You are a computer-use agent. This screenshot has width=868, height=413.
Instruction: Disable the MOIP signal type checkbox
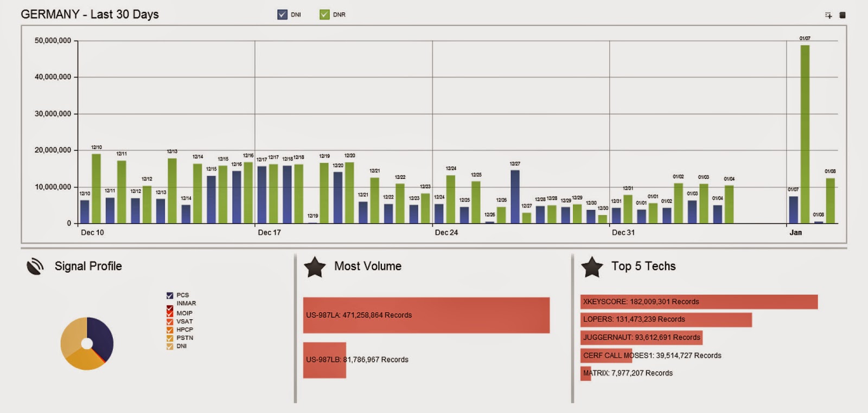(170, 313)
